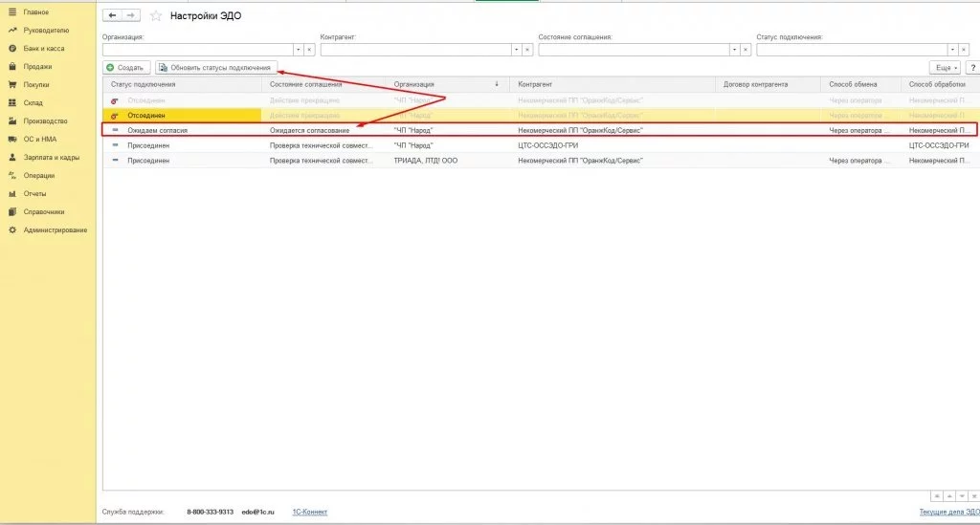This screenshot has height=525, width=980.
Task: Open the Главное menu section
Action: [36, 11]
